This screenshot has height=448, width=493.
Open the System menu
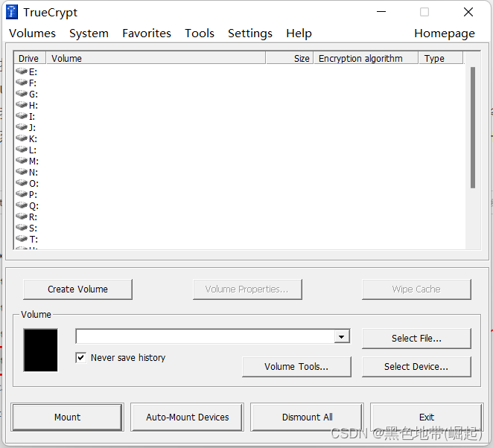(89, 33)
